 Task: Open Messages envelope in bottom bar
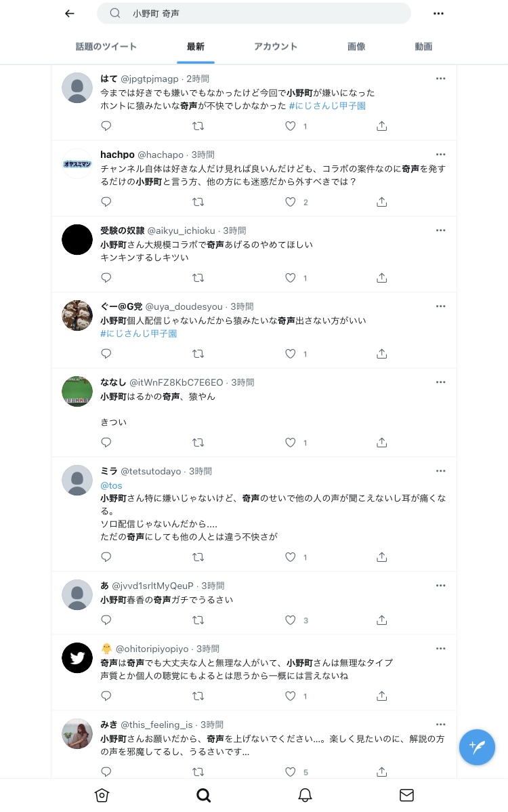click(406, 795)
